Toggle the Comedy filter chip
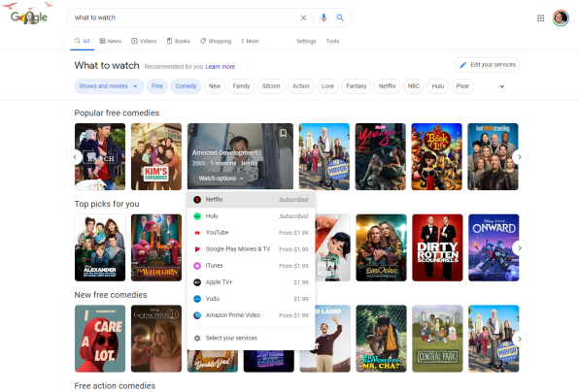 coord(186,86)
